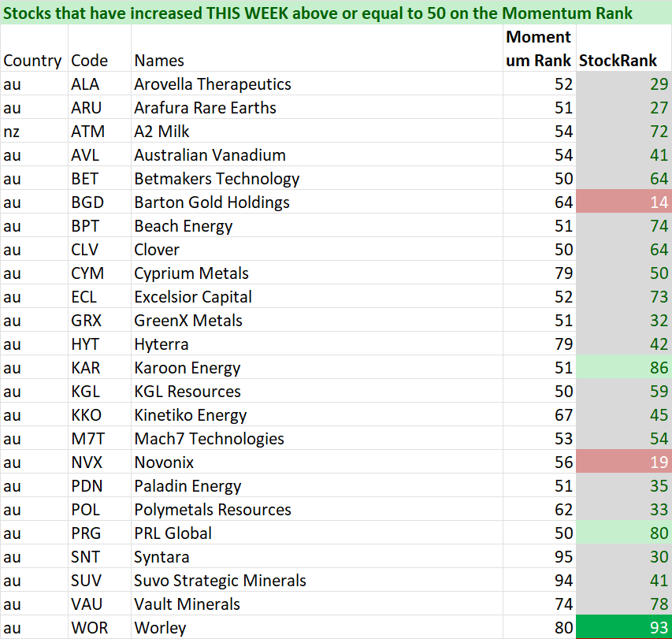
Task: Click Syntara's Momentum Rank 95 cell
Action: [539, 556]
